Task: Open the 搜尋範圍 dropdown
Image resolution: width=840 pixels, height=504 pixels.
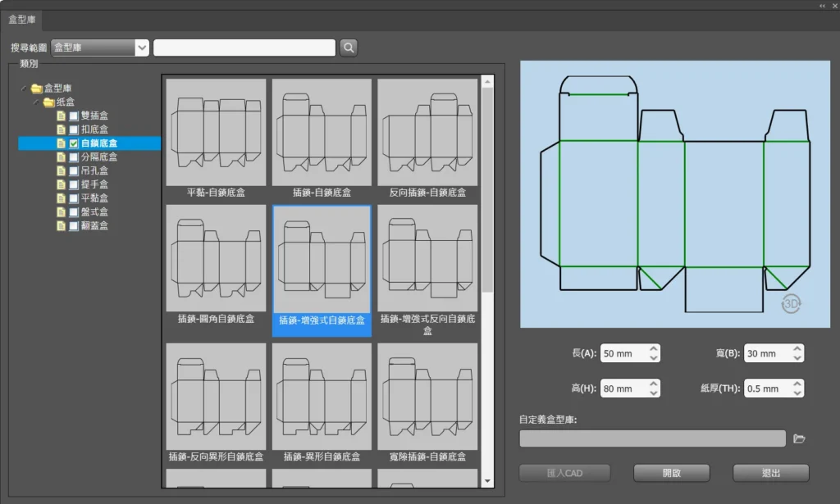Action: pyautogui.click(x=142, y=48)
